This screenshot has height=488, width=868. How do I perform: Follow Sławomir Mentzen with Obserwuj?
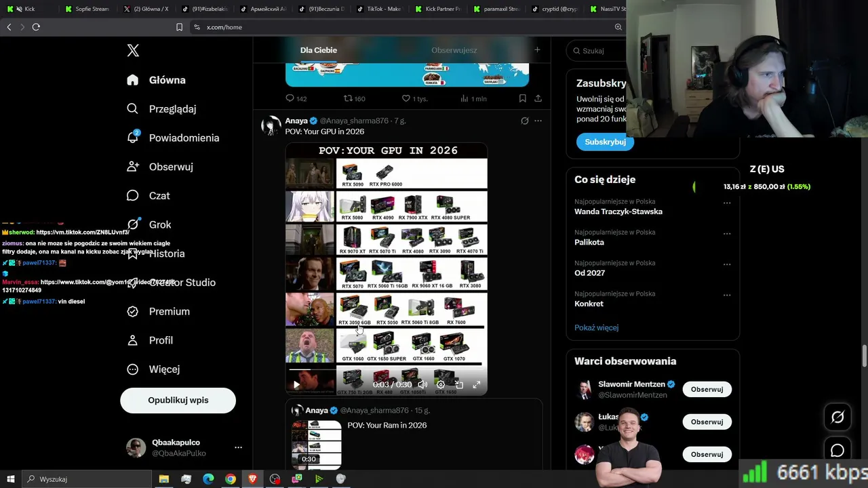pyautogui.click(x=707, y=390)
